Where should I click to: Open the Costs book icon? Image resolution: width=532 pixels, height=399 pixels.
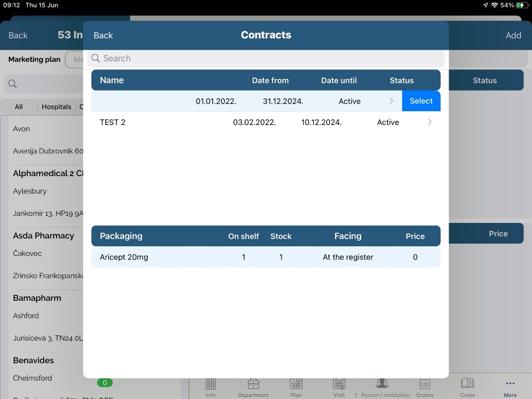click(468, 384)
